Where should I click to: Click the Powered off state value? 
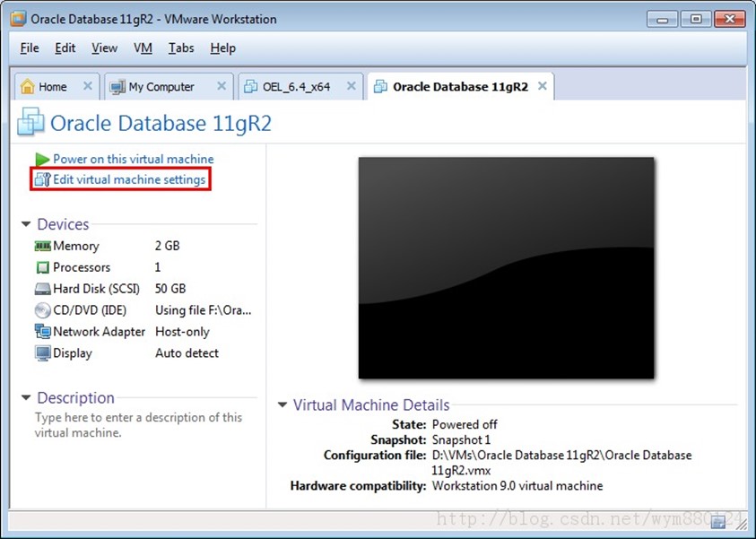[465, 424]
